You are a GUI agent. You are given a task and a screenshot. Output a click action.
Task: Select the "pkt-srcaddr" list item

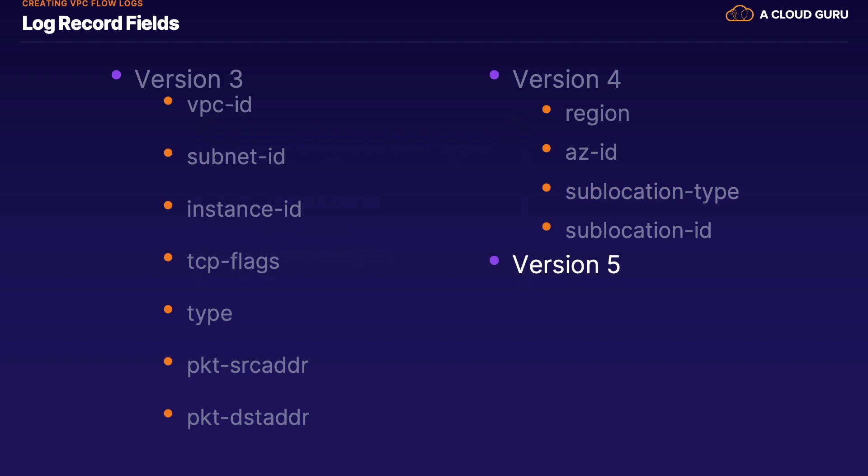[x=248, y=366]
